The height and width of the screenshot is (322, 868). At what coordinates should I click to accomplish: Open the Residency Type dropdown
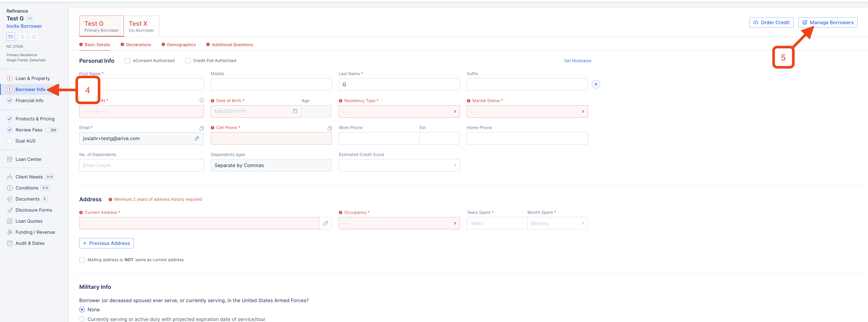(399, 111)
